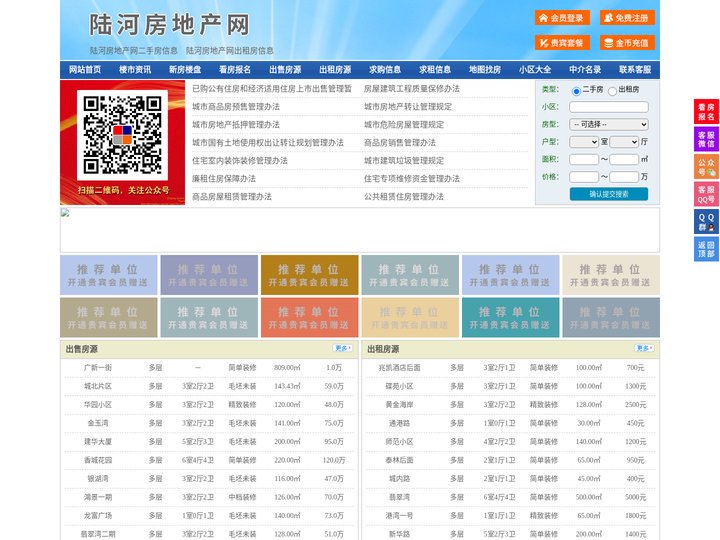This screenshot has width=720, height=540.
Task: Open 房屋建筑工程质量保修办法 link
Action: coord(411,89)
